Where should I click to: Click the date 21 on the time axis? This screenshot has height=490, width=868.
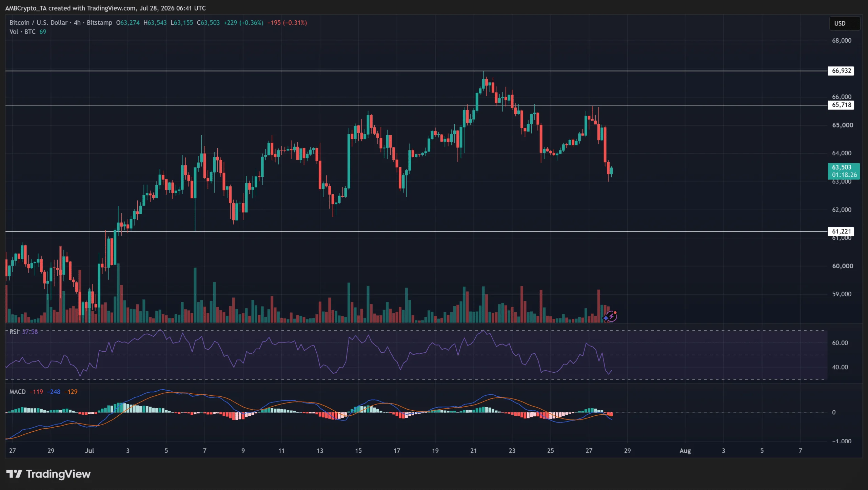473,451
